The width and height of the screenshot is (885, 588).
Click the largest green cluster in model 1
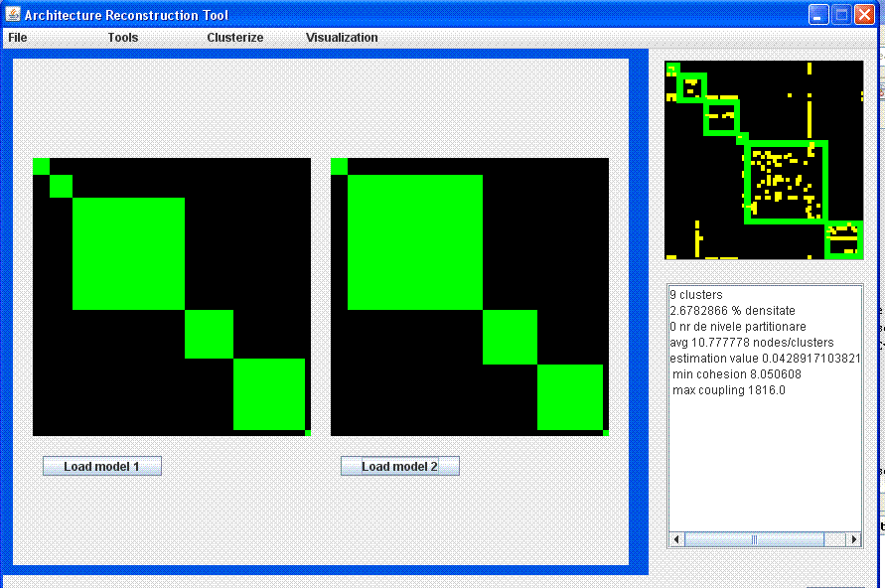tap(128, 253)
